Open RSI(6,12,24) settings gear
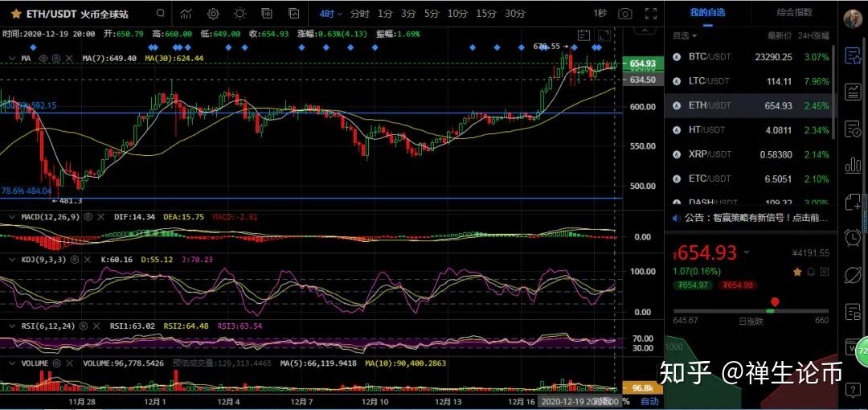The image size is (868, 410). 84,326
